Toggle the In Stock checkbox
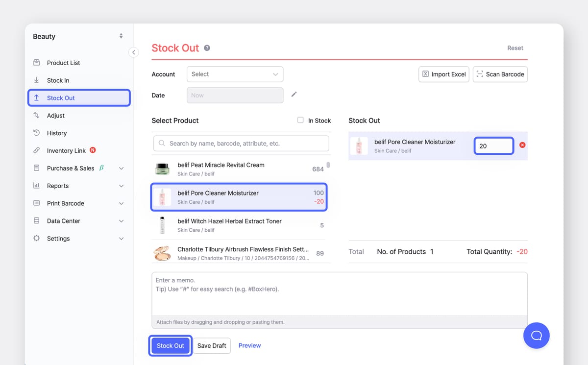 (300, 120)
